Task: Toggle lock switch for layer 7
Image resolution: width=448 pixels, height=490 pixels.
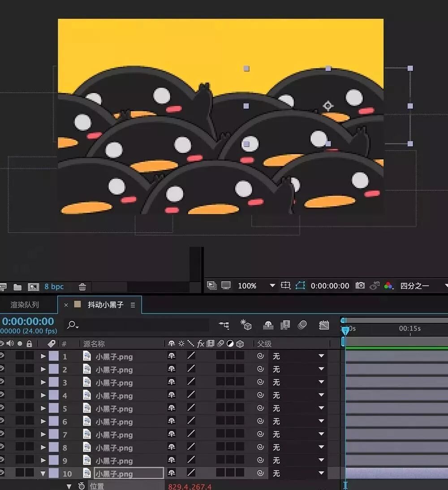Action: click(30, 434)
